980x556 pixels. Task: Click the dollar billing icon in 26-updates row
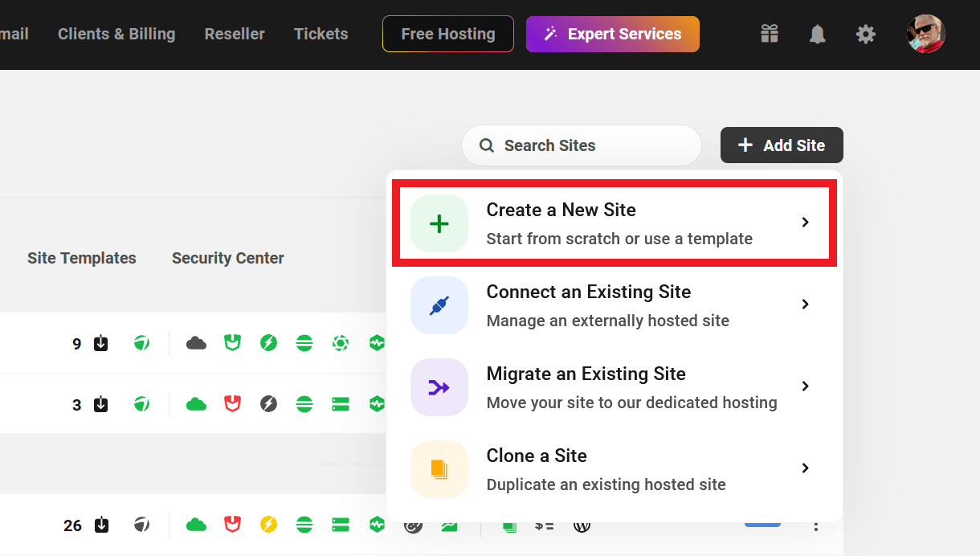[545, 526]
